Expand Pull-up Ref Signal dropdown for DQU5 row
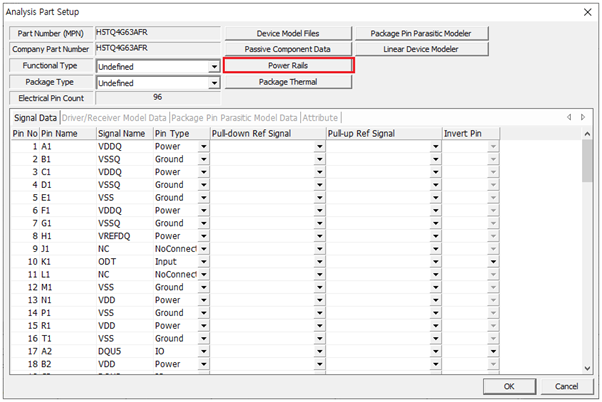 pyautogui.click(x=436, y=352)
